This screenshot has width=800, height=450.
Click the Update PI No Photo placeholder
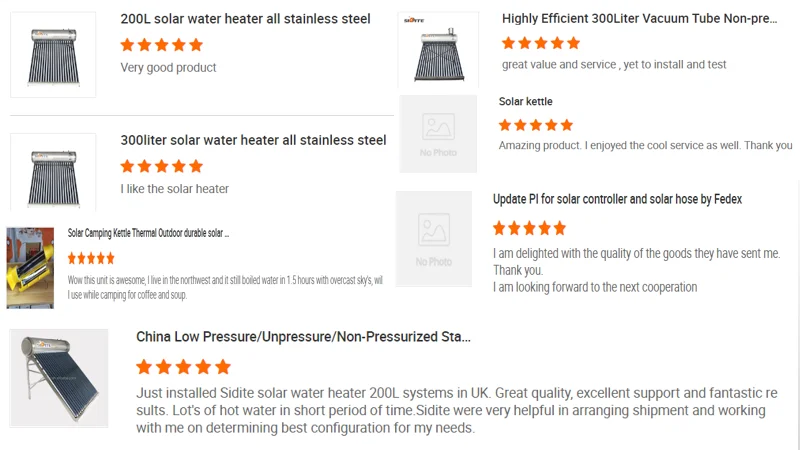434,239
